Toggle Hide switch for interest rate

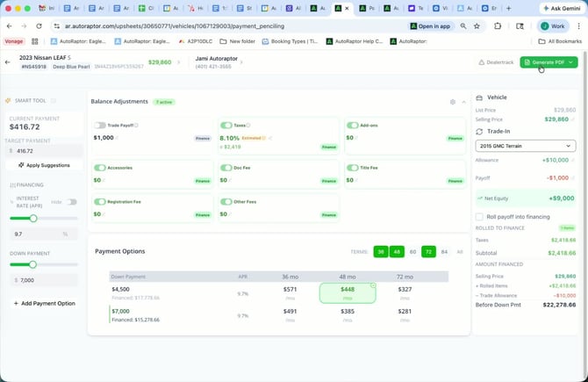point(72,202)
